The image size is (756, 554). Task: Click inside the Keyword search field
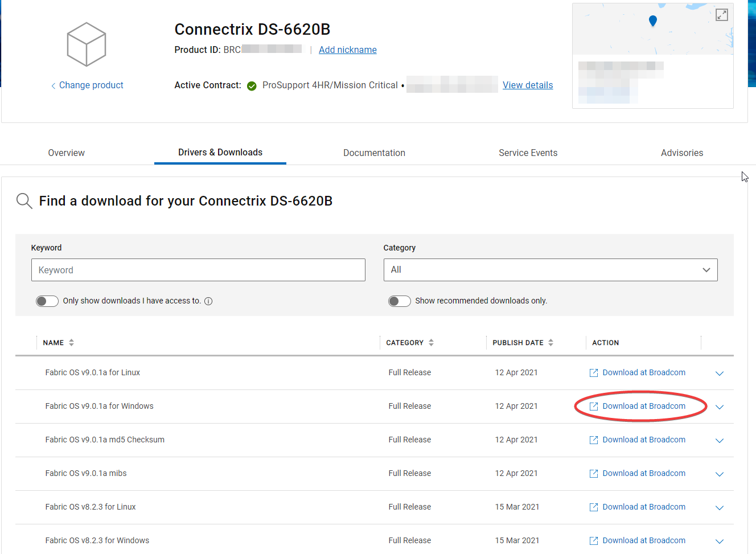tap(198, 269)
